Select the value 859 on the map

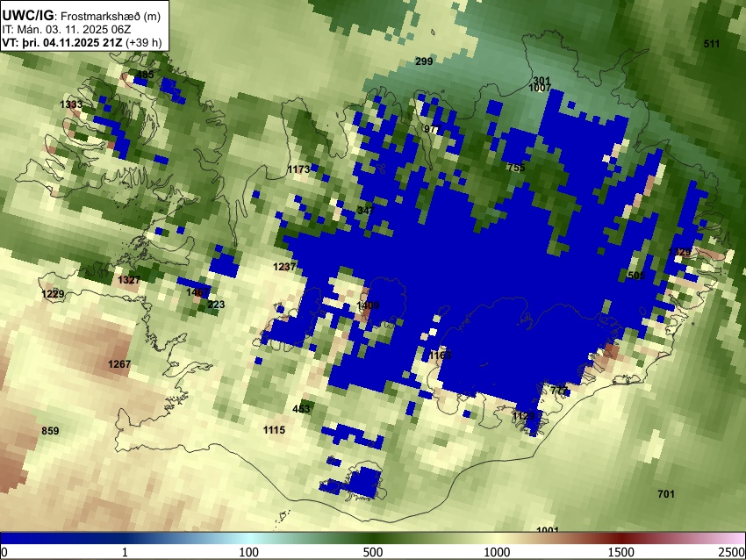point(50,431)
